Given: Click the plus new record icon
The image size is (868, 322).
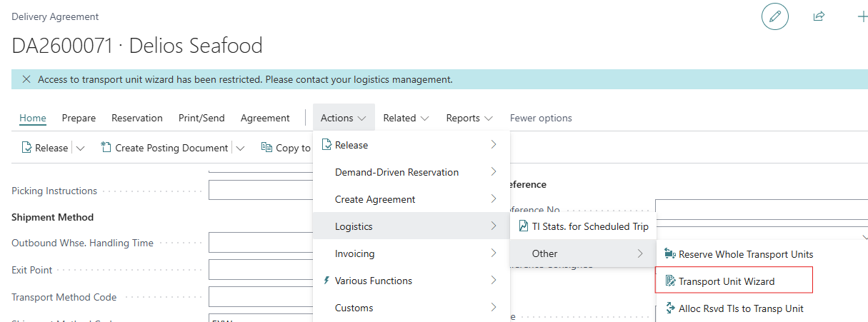Looking at the screenshot, I should pyautogui.click(x=862, y=16).
